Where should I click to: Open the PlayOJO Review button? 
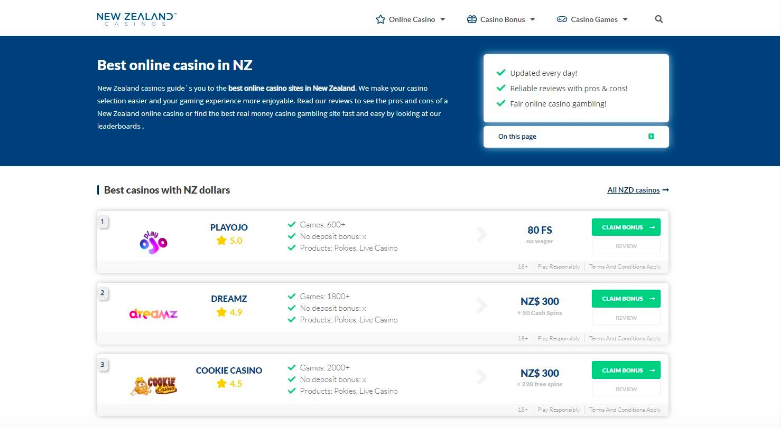[626, 246]
